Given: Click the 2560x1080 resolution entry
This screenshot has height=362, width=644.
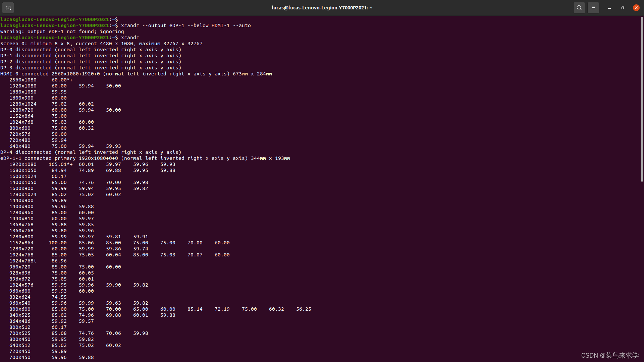Looking at the screenshot, I should (23, 80).
